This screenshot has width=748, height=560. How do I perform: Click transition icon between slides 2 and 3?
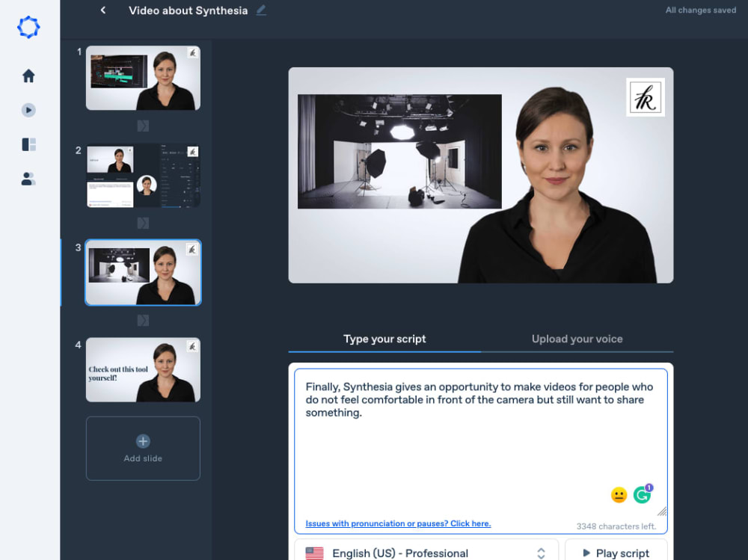[x=143, y=224]
